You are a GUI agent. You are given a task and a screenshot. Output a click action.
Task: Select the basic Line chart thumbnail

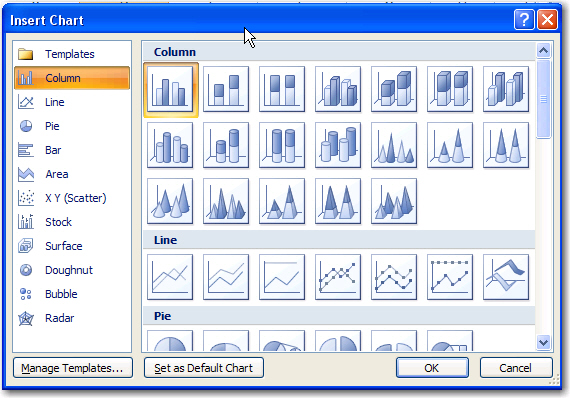[x=170, y=277]
